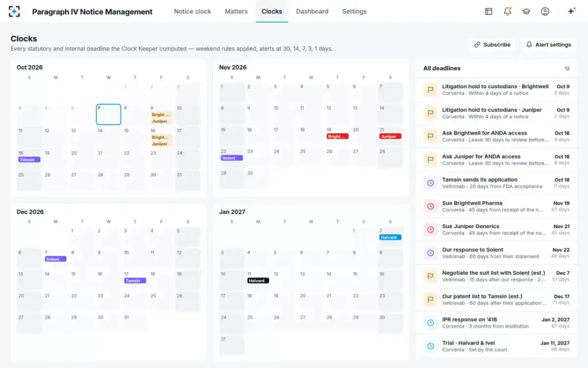Open the Dashboard tab
This screenshot has height=368, width=588.
(312, 11)
